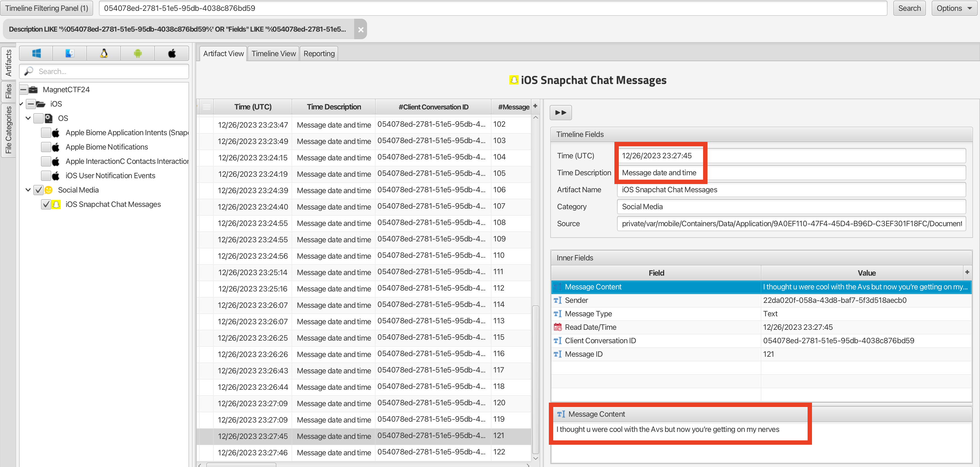The width and height of the screenshot is (980, 467).
Task: Click the magnifier icon in artifact search
Action: click(29, 71)
